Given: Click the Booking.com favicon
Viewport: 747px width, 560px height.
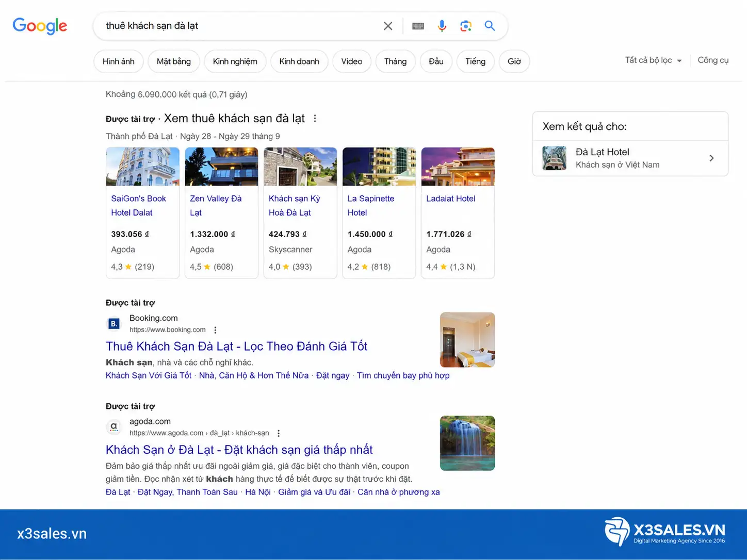Looking at the screenshot, I should coord(114,324).
